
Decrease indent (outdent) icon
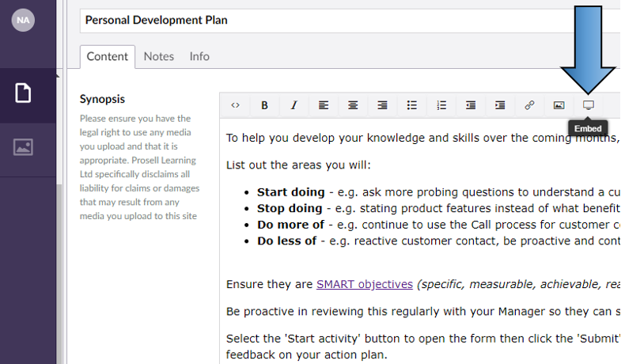tap(471, 105)
